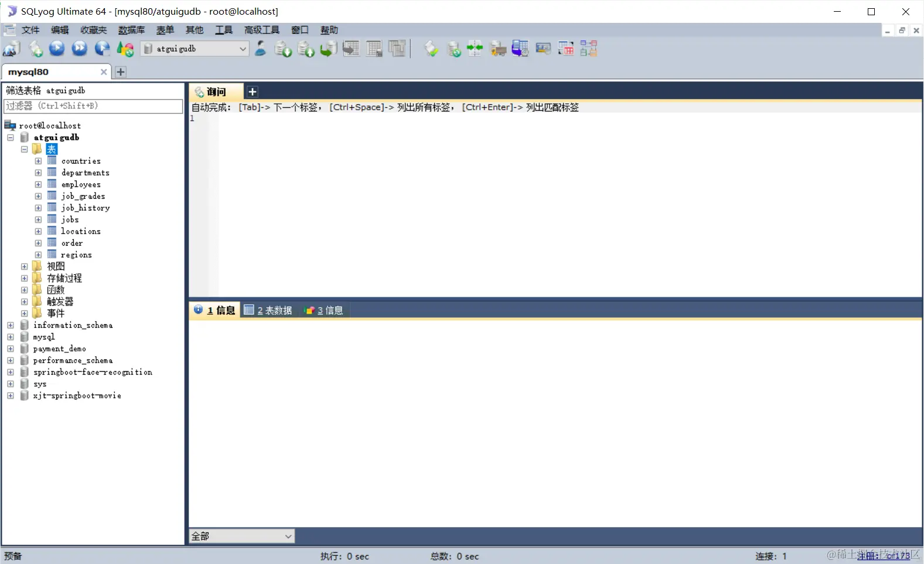Open the 编辑 menu
The image size is (924, 564).
pyautogui.click(x=60, y=30)
